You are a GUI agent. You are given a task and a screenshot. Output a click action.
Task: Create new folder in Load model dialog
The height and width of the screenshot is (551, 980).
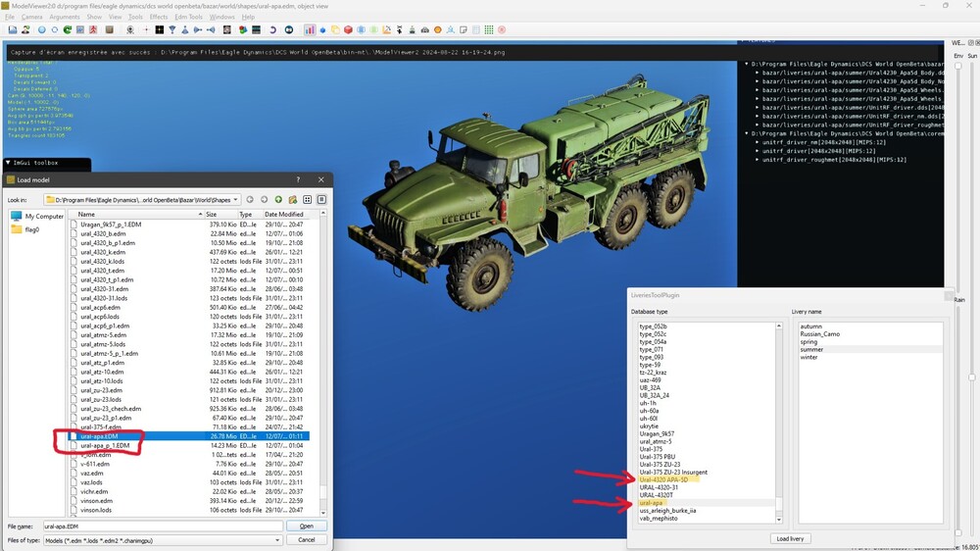coord(292,199)
